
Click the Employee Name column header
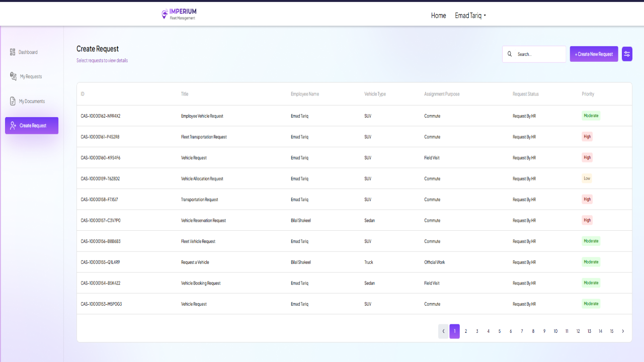305,94
